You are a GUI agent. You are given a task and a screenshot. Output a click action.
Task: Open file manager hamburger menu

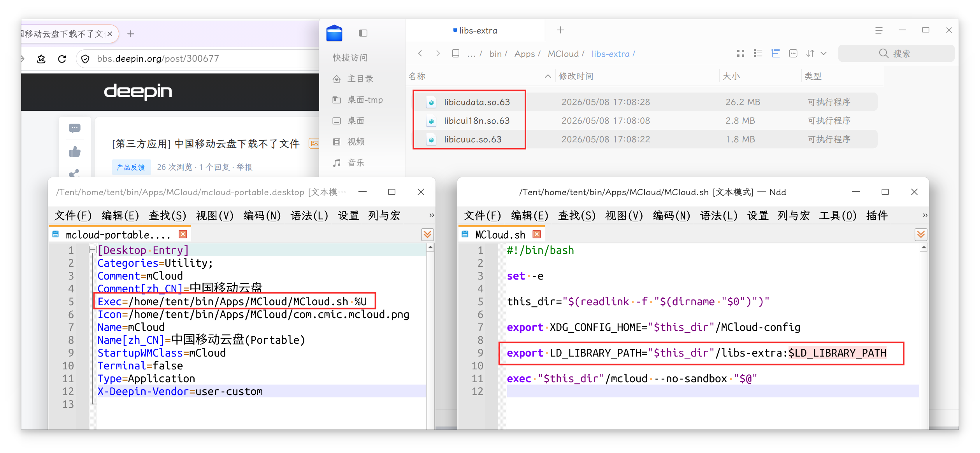(x=879, y=30)
